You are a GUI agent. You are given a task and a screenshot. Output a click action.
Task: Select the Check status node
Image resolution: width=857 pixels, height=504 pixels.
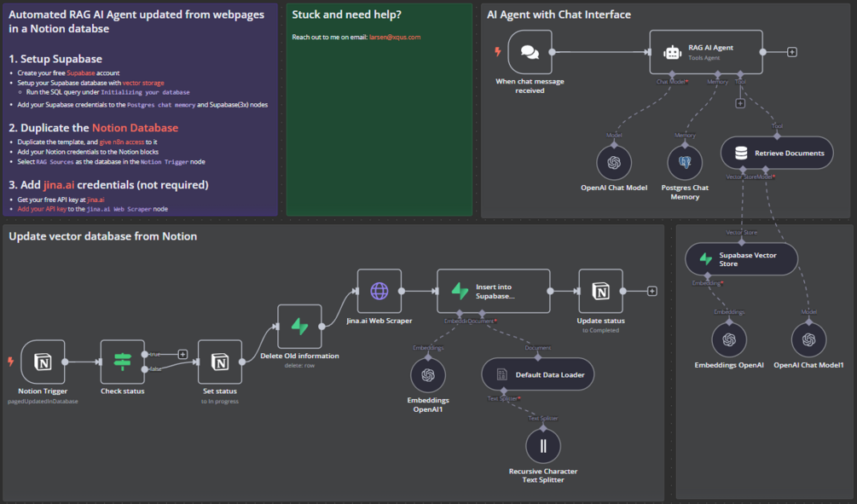click(123, 362)
